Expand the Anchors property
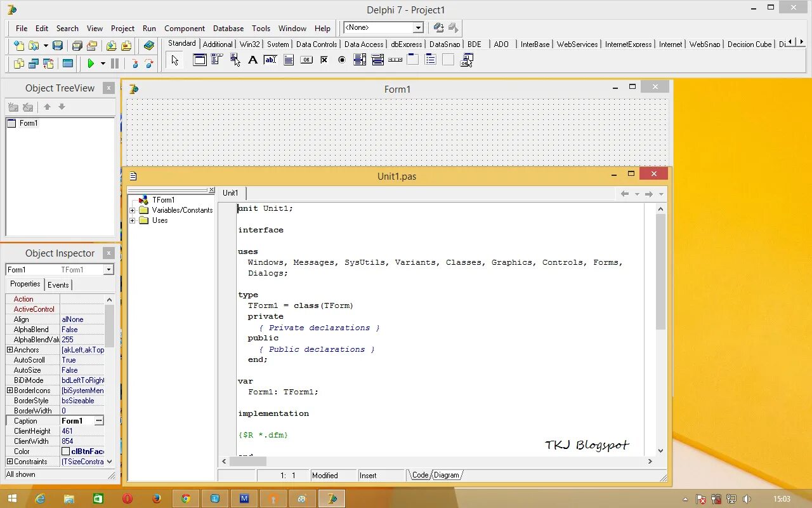Viewport: 812px width, 508px height. tap(10, 350)
